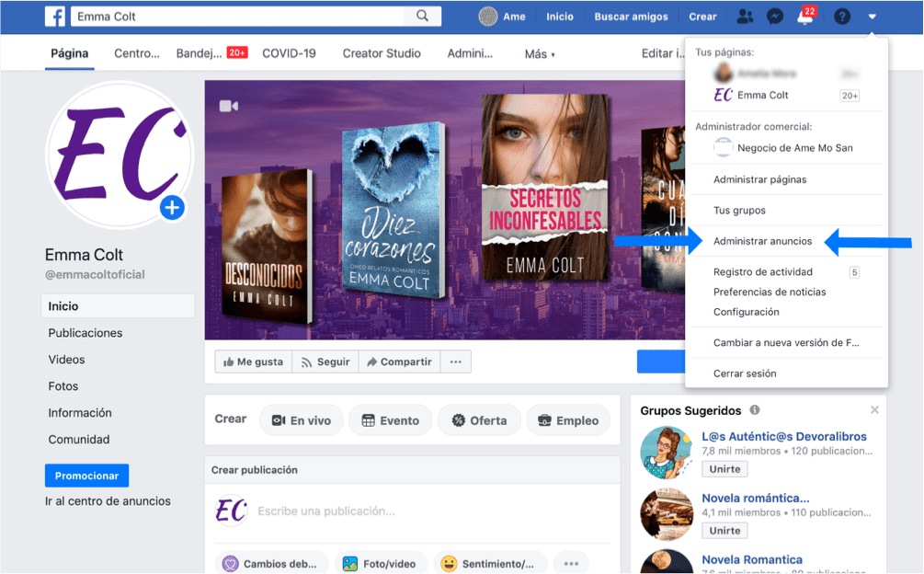Screen dimensions: 924x574
Task: Open Messenger from the top bar
Action: pyautogui.click(x=775, y=16)
